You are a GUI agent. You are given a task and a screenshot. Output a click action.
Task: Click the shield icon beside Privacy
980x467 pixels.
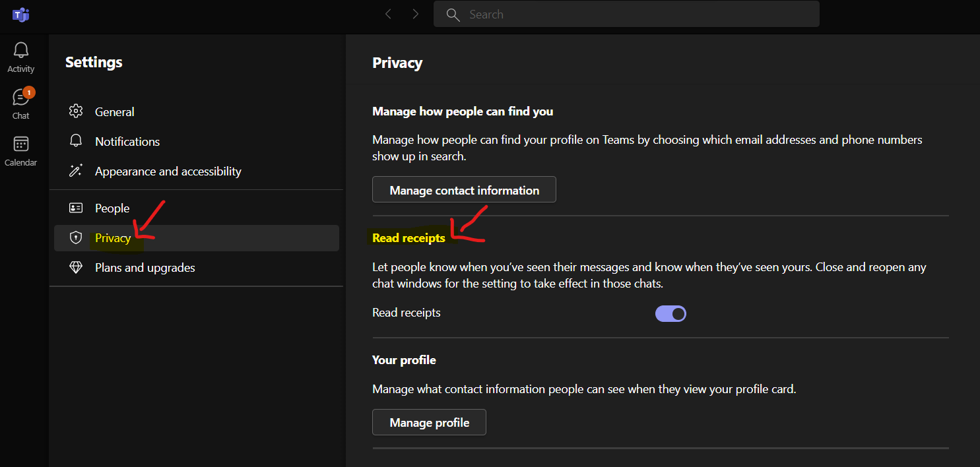coord(76,237)
